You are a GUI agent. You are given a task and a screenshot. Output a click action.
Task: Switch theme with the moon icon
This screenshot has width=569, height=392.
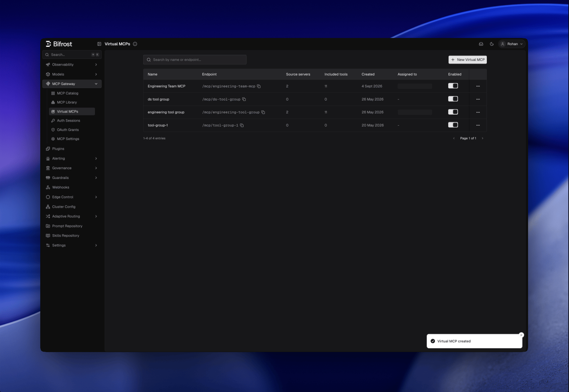coord(492,44)
